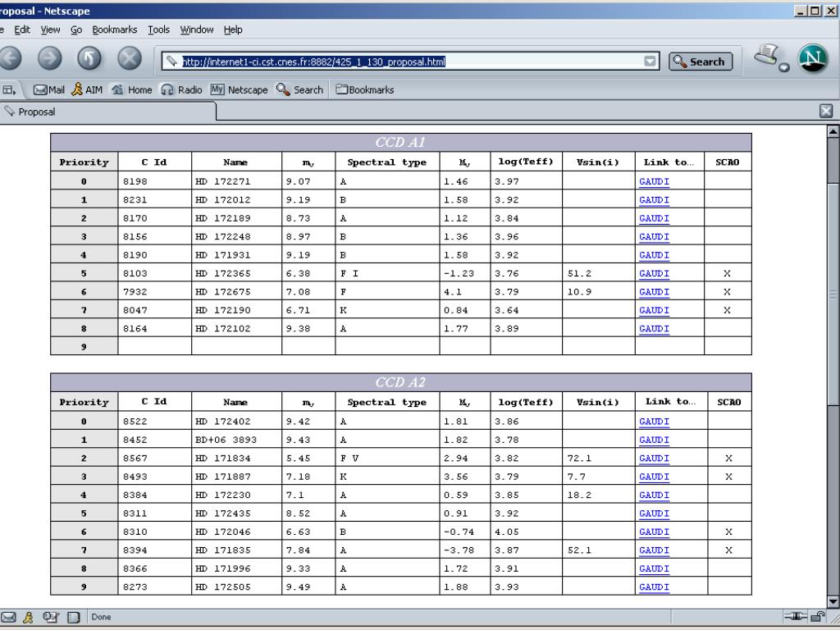The height and width of the screenshot is (630, 840).
Task: Open the Help menu
Action: [233, 30]
